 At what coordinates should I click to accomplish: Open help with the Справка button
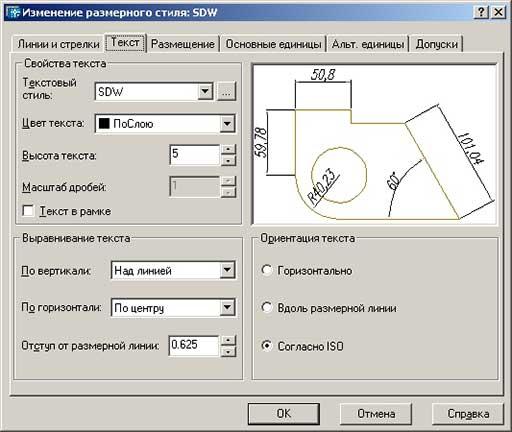(468, 414)
